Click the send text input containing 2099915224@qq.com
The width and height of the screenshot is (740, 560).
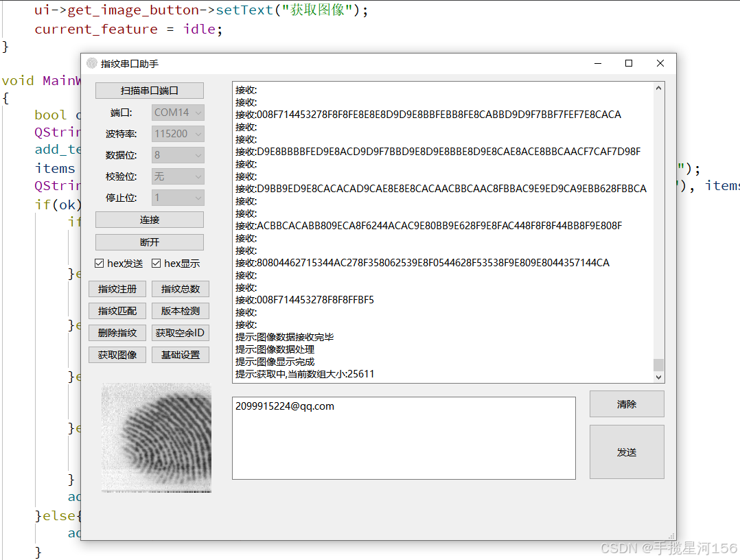click(x=404, y=438)
